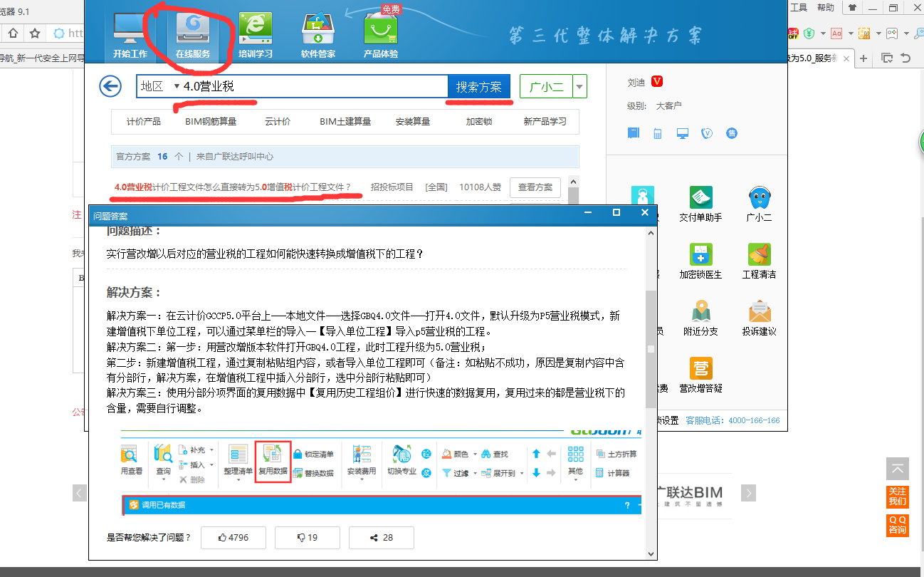Select the 安装算量 category tab
Screen dimensions: 924x577
click(x=412, y=122)
